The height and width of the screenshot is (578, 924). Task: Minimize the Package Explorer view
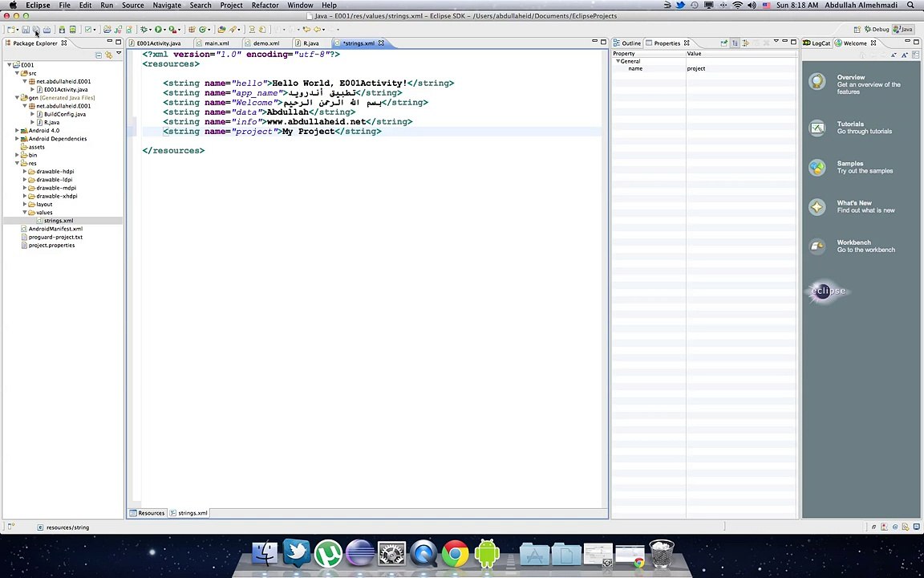(110, 41)
